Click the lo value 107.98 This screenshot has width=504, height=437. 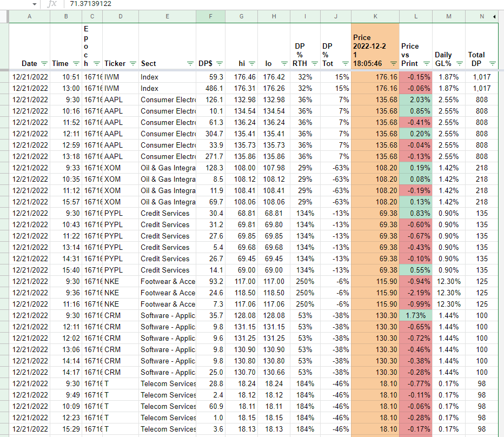point(274,168)
